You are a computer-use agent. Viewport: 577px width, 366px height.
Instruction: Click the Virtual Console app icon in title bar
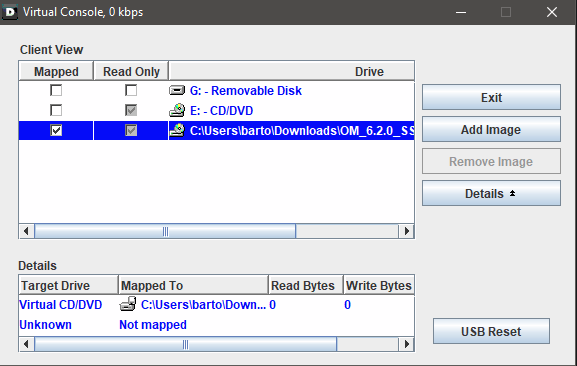coord(9,12)
